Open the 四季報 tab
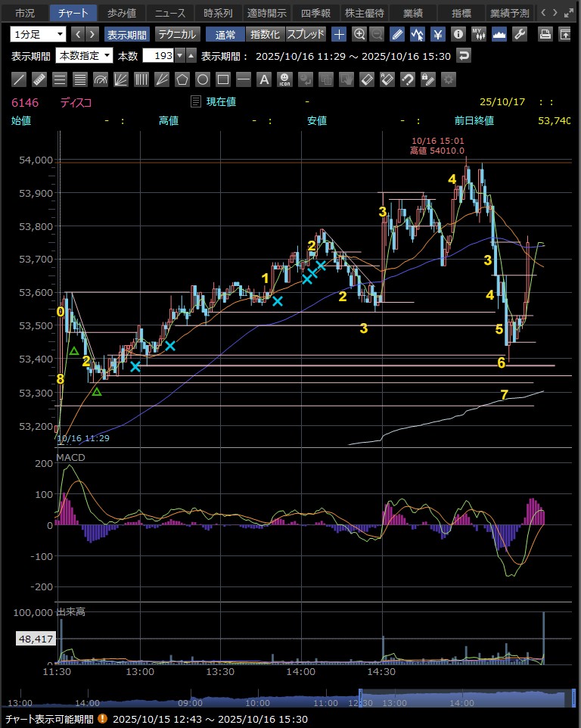581x728 pixels. 315,13
